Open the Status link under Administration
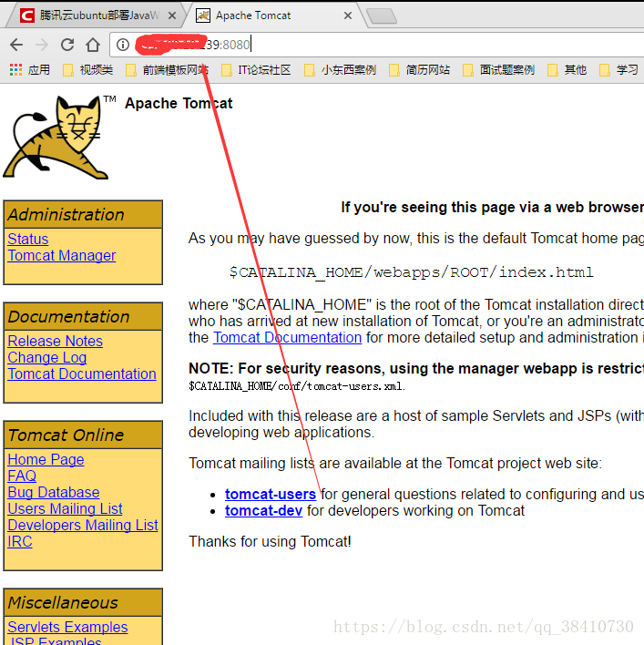 pos(28,239)
